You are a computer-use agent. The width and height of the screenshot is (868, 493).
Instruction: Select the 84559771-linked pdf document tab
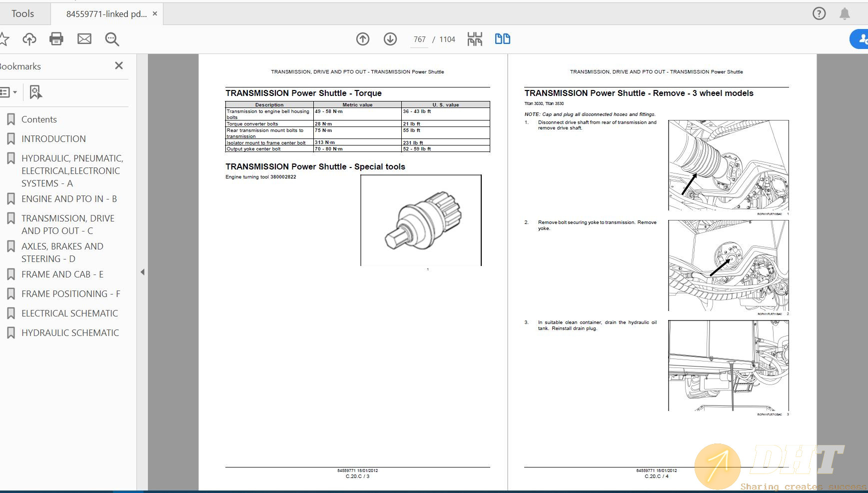105,13
